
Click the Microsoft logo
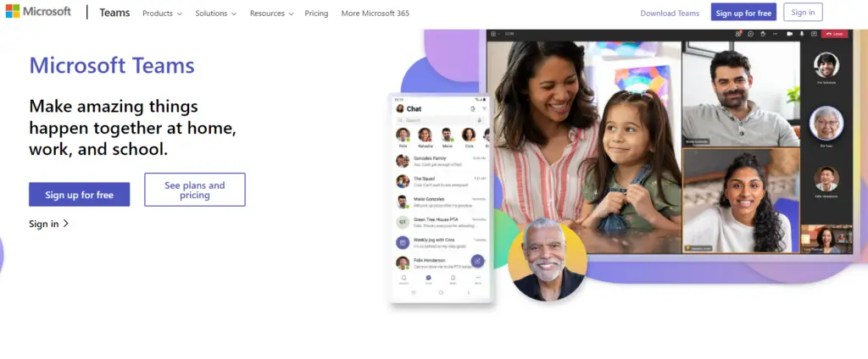(38, 12)
